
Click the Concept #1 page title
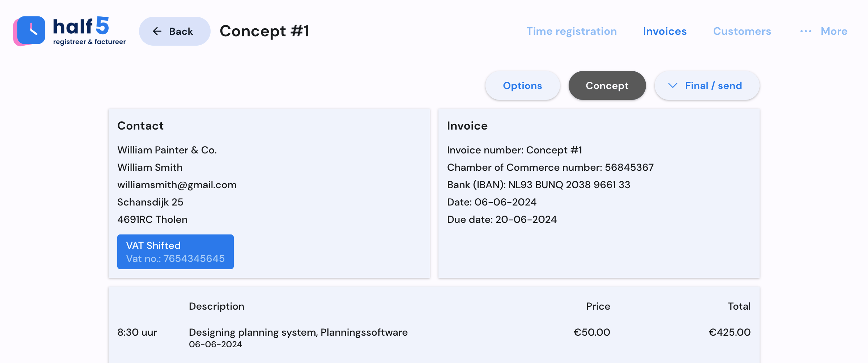click(x=265, y=31)
